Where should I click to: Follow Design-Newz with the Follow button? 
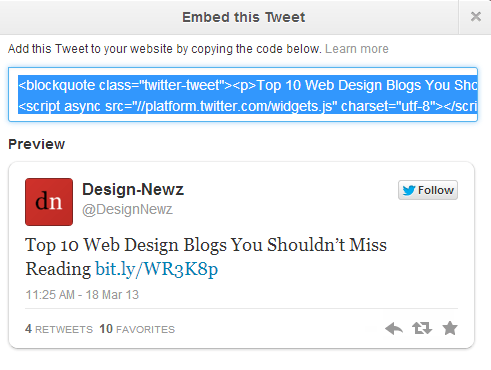click(428, 190)
